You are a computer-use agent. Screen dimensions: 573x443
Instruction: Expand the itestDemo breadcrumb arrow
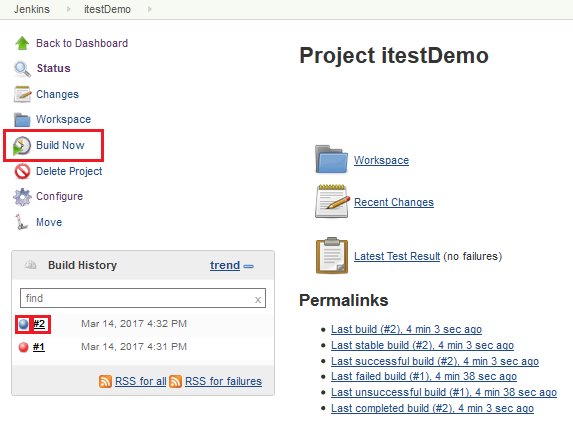[x=149, y=9]
